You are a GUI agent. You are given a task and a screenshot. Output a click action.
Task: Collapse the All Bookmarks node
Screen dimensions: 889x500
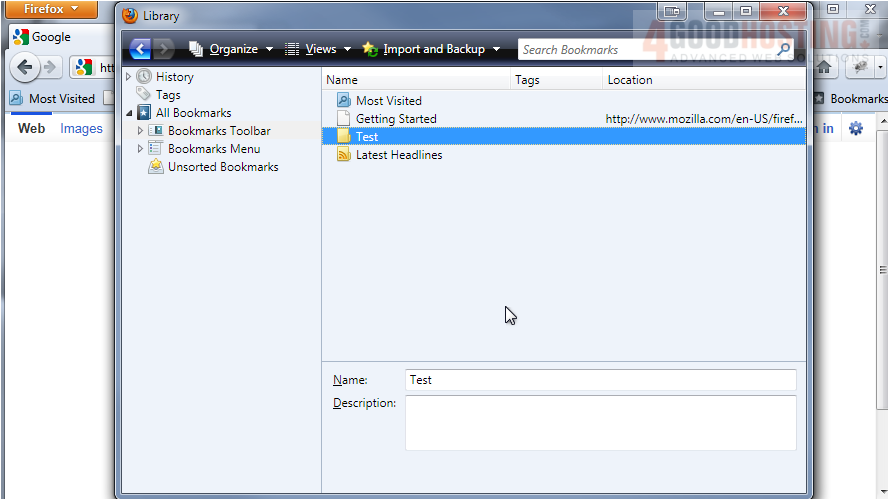pos(128,114)
